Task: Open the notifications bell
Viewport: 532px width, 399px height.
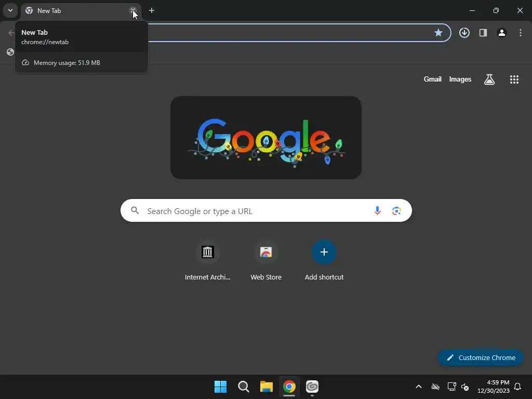Action: tap(517, 387)
